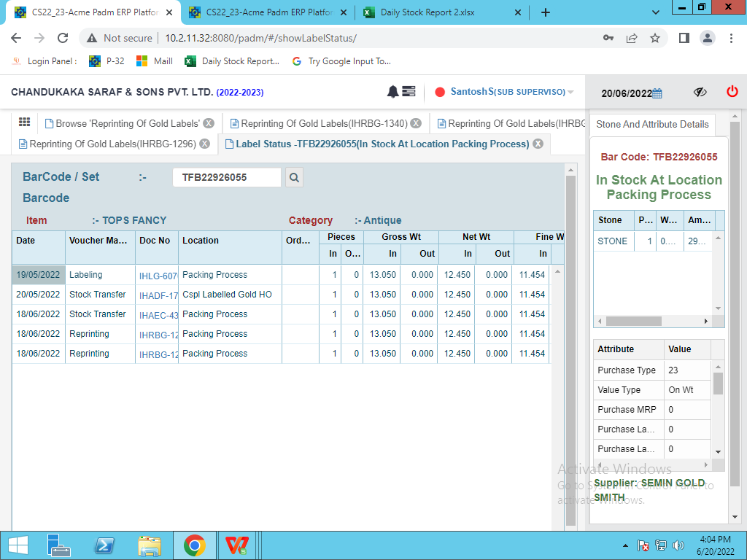Screen dimensions: 747x560
Task: Click the BarCode input field TFB22926055
Action: tap(227, 178)
